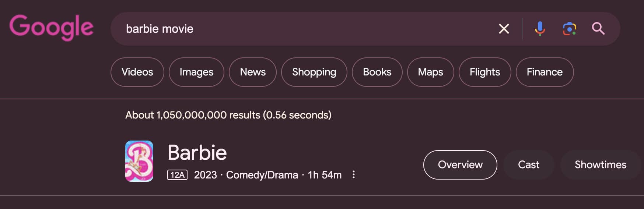Switch to Images results
This screenshot has height=209, width=644.
pos(196,72)
